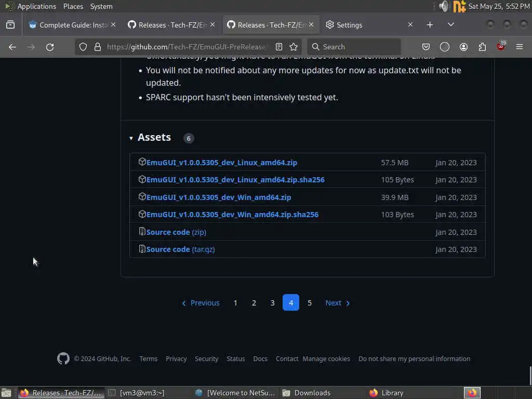Reload the current page
532x399 pixels.
tap(50, 47)
